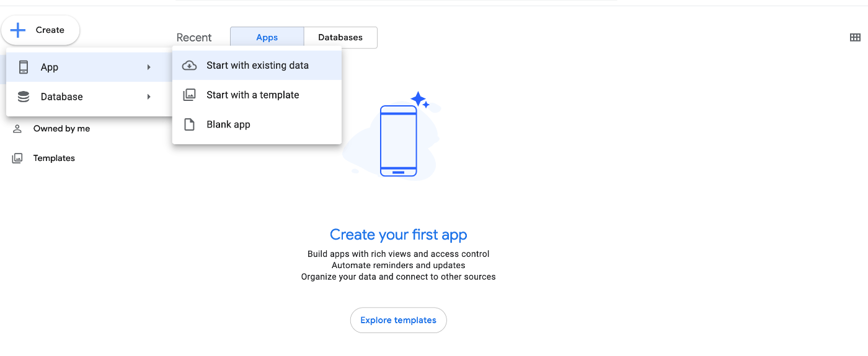Open the Database menu entry
Screen dimensions: 868x356
(89, 97)
